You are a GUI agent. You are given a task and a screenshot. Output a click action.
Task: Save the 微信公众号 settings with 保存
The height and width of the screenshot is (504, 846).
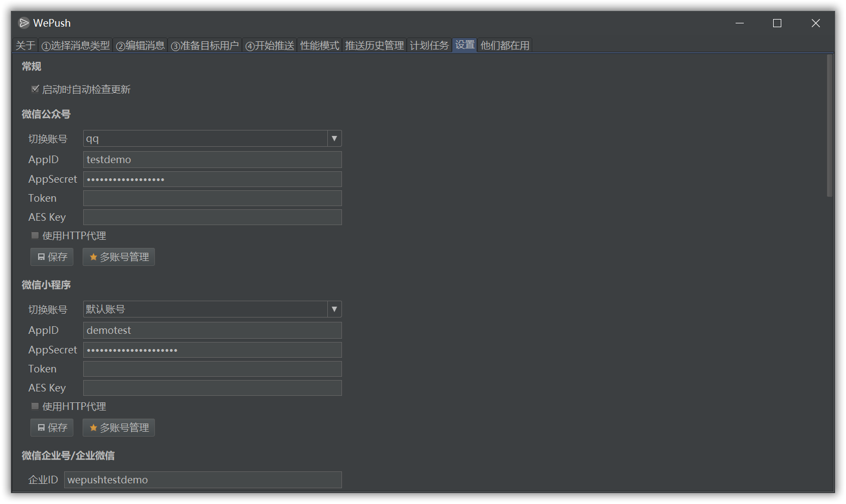coord(52,257)
